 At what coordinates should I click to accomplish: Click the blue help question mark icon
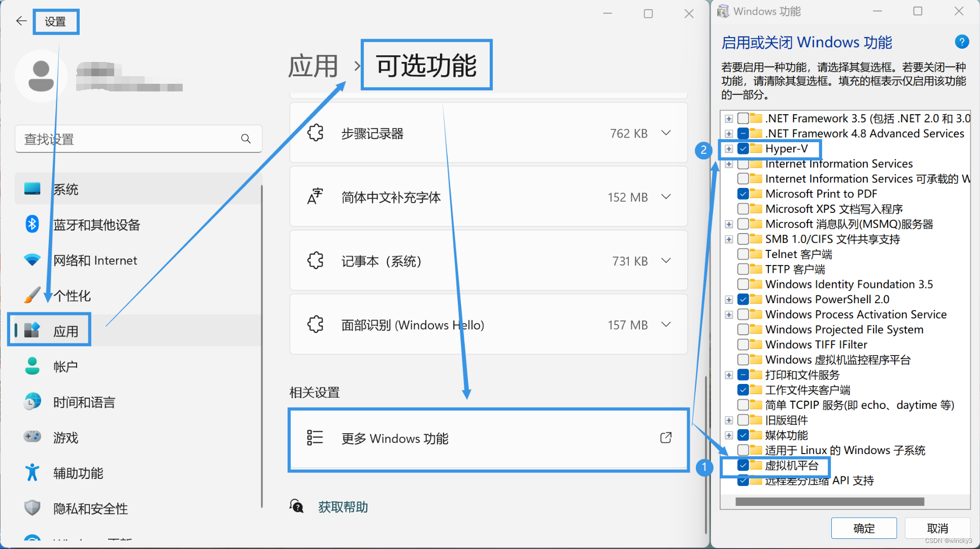[961, 42]
